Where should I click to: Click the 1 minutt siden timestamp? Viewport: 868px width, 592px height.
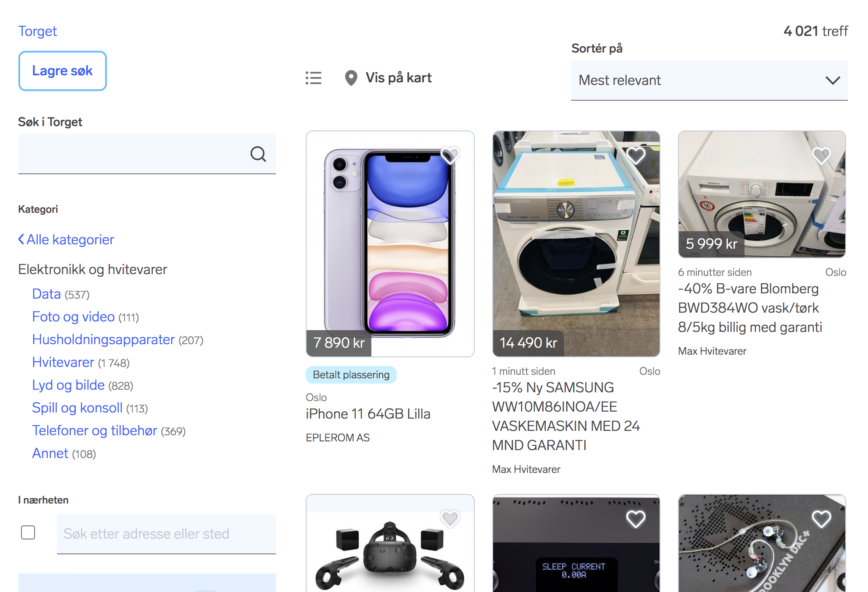pos(523,371)
